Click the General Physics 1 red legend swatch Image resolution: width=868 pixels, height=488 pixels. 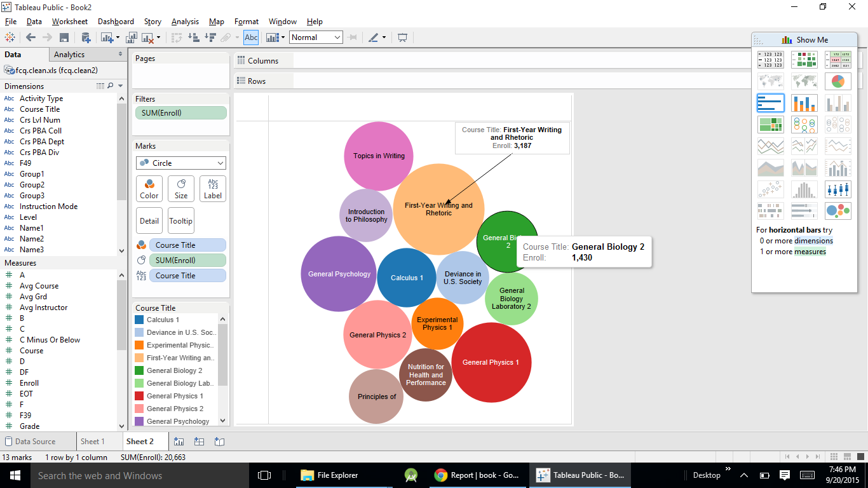click(x=139, y=396)
